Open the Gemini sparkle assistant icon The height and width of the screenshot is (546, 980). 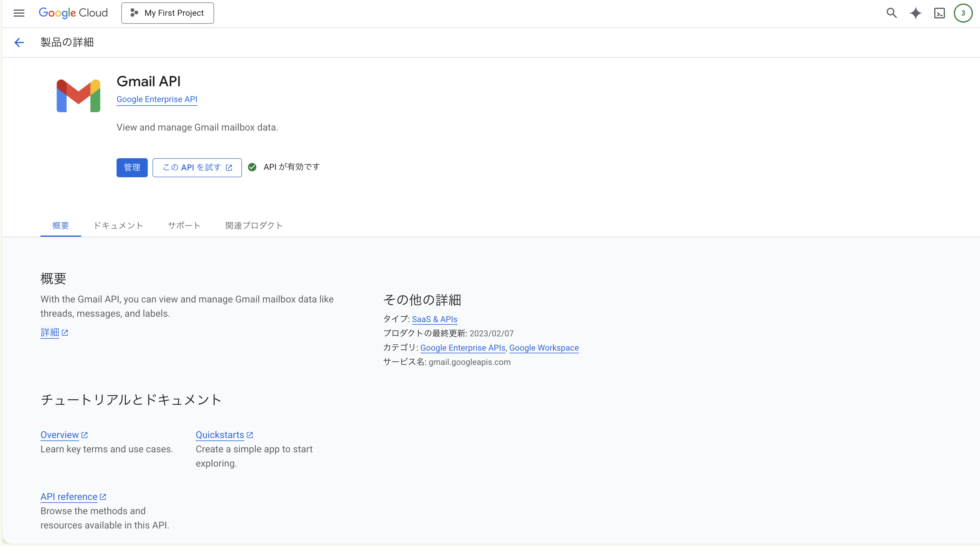click(x=915, y=13)
